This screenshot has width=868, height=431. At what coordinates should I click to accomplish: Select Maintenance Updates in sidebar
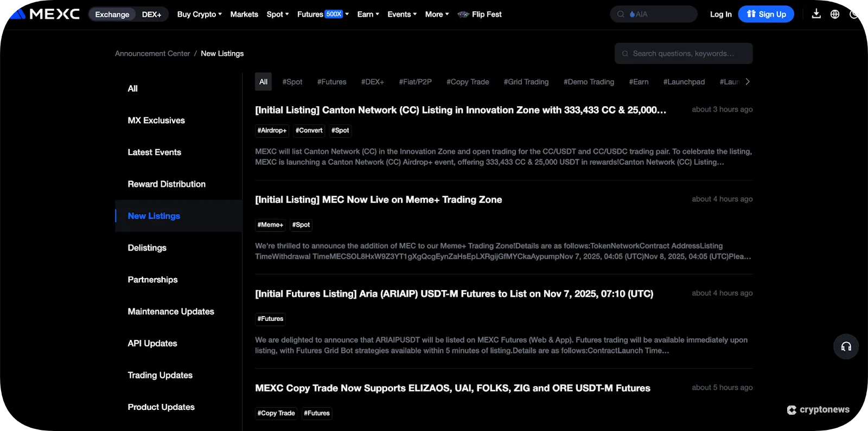[171, 312]
